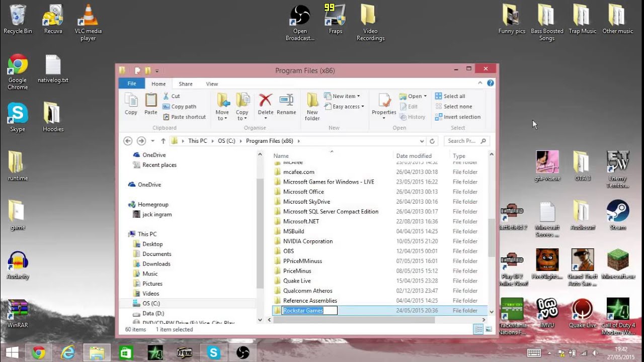Screen dimensions: 644x362
Task: Switch to the Home ribbon tab
Action: tap(158, 84)
